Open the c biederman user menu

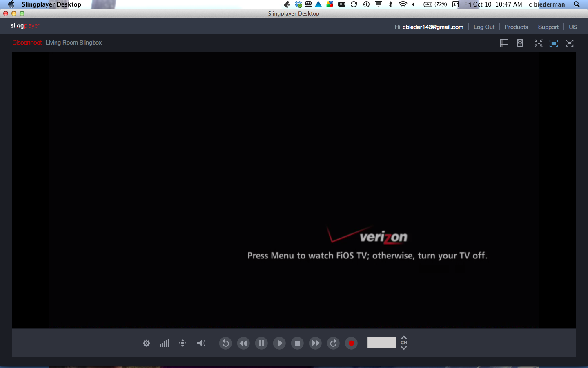(x=547, y=4)
